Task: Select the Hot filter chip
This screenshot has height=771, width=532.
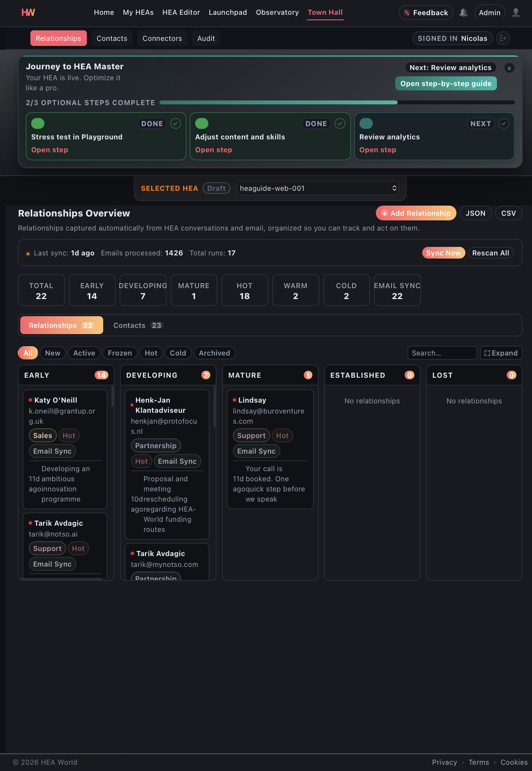Action: coord(151,353)
